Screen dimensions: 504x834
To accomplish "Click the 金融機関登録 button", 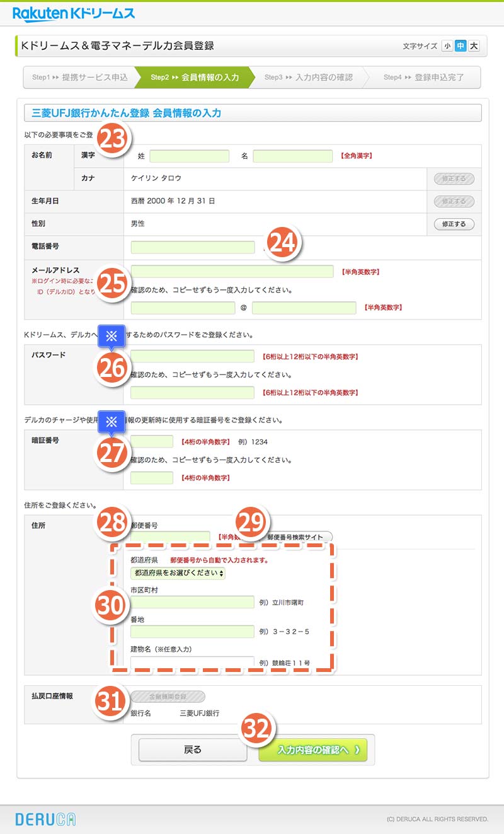I will (168, 697).
